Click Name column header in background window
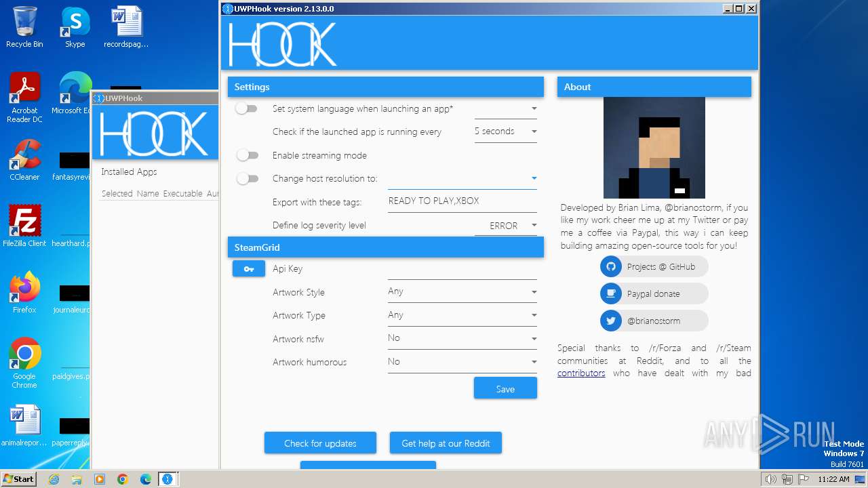Image resolution: width=868 pixels, height=488 pixels. [x=148, y=193]
